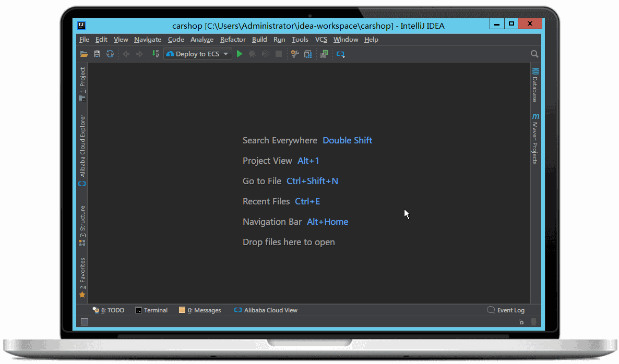This screenshot has height=364, width=619.
Task: Run with the green play icon
Action: [239, 54]
